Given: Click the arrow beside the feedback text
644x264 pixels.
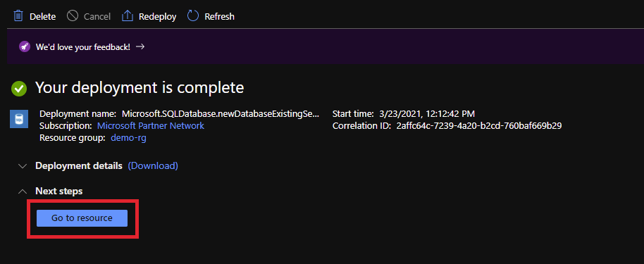Looking at the screenshot, I should click(x=140, y=46).
